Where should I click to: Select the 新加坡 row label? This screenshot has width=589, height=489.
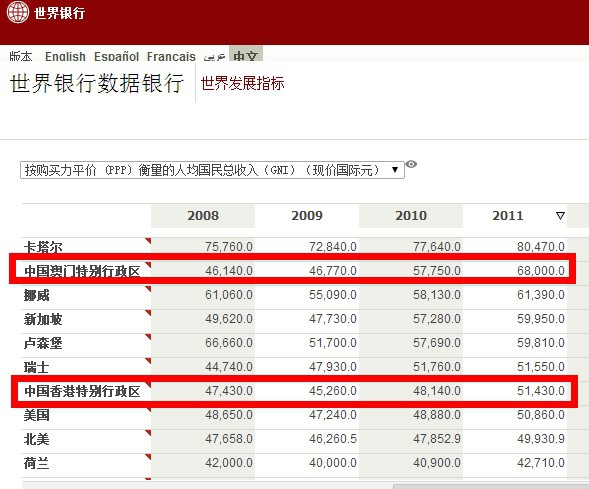(43, 319)
